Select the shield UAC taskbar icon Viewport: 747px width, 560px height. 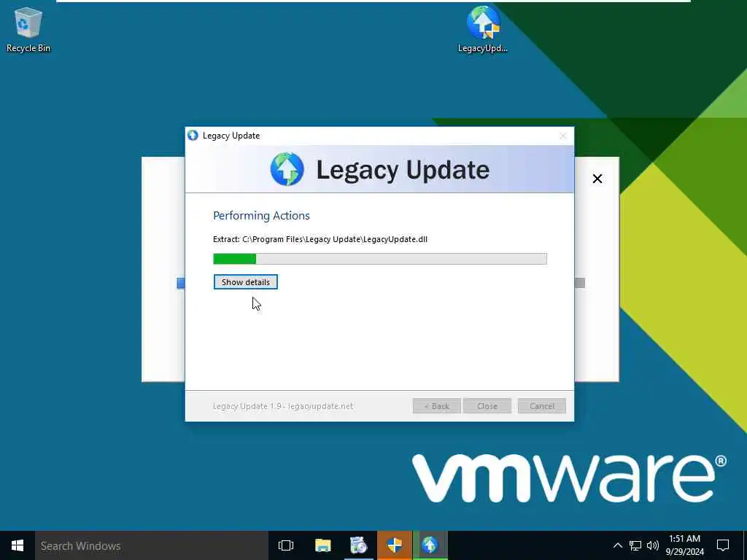pos(395,545)
